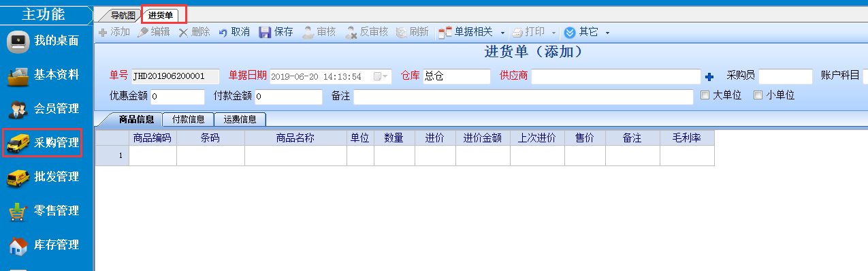The width and height of the screenshot is (868, 271).
Task: Click row 1 商品编码 cell
Action: pyautogui.click(x=152, y=155)
